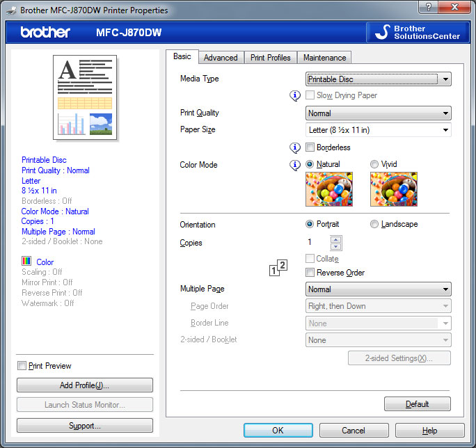The width and height of the screenshot is (476, 448).
Task: Click 'Copies : 1' summary text
Action: click(38, 221)
